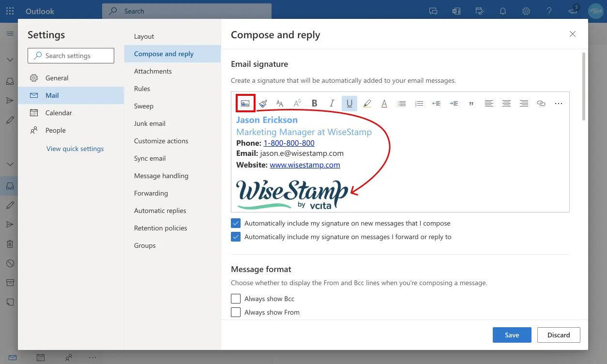The height and width of the screenshot is (364, 607).
Task: Disable automatic signature on new messages
Action: click(x=236, y=223)
